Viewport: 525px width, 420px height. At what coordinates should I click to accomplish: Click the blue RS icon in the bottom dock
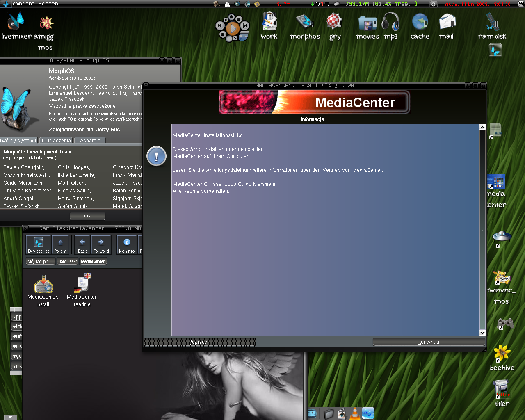tap(368, 413)
